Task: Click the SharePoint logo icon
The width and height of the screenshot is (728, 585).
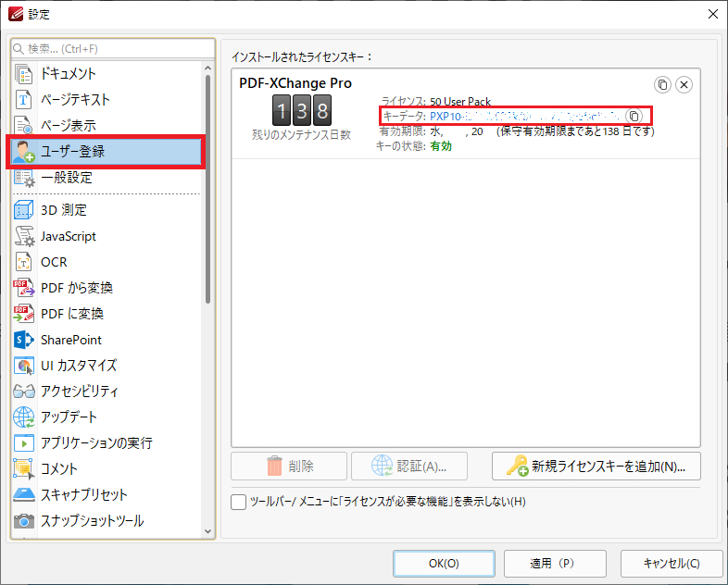Action: (x=24, y=340)
